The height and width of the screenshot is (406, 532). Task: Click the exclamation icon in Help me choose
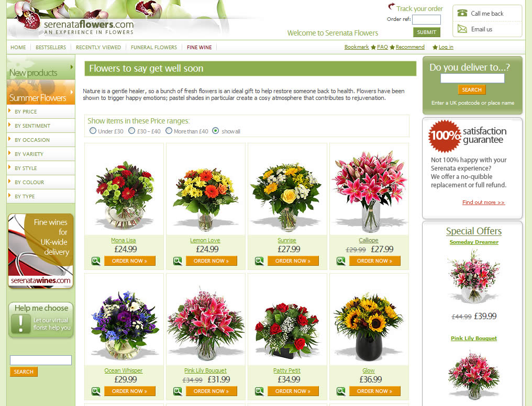pos(21,324)
